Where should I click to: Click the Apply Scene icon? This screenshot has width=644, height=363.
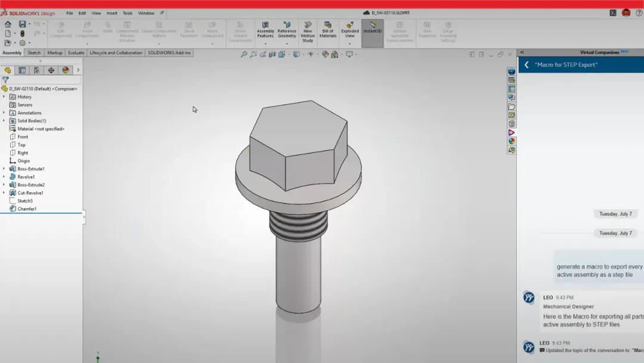coord(335,54)
